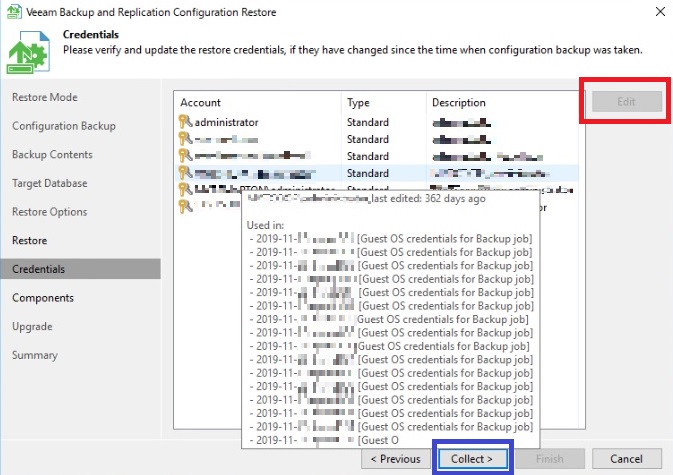Click the key icon beside administrator account
This screenshot has height=475, width=673.
[x=185, y=122]
